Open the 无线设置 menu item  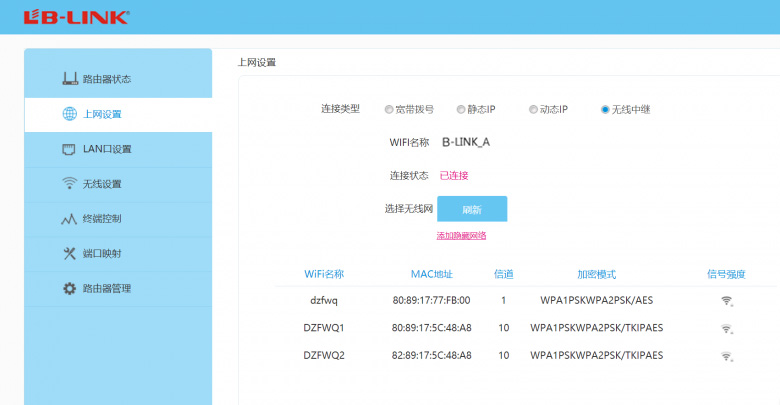tap(118, 184)
